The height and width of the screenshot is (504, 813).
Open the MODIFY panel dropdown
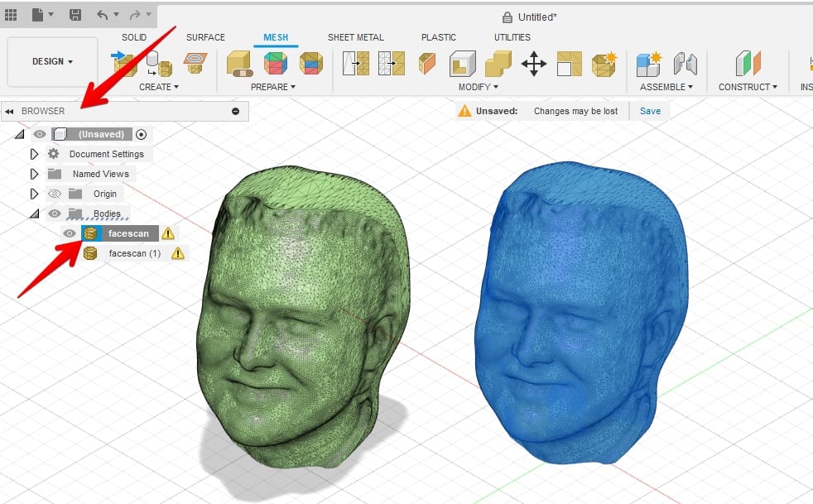pos(478,87)
